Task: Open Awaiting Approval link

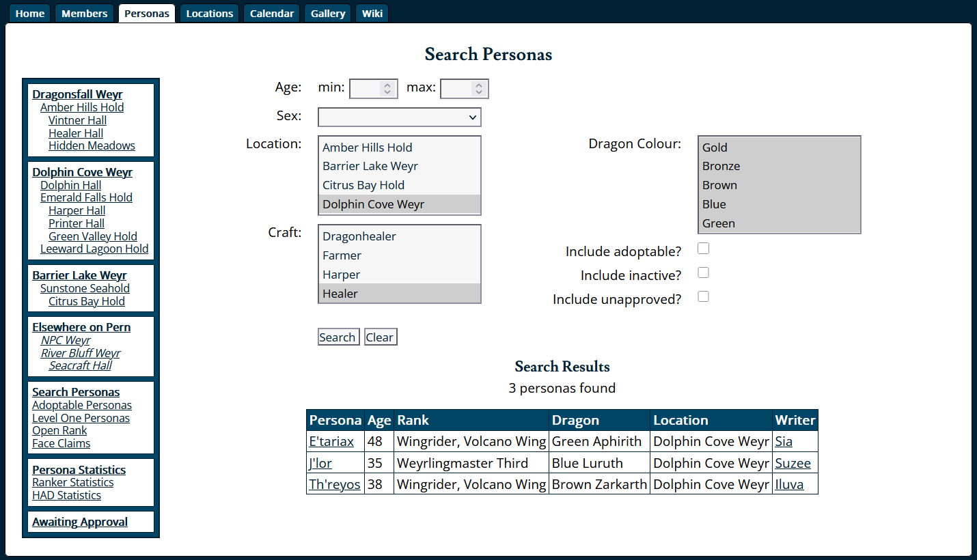Action: 80,522
